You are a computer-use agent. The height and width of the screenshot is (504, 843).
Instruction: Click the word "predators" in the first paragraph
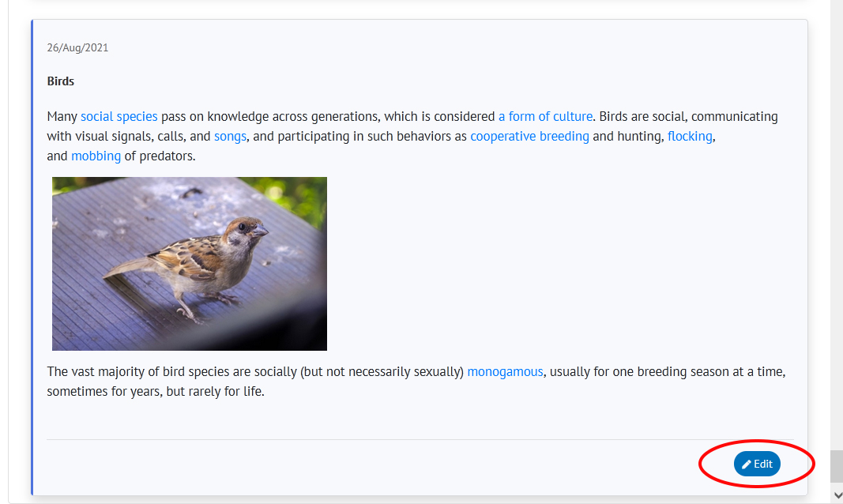167,156
